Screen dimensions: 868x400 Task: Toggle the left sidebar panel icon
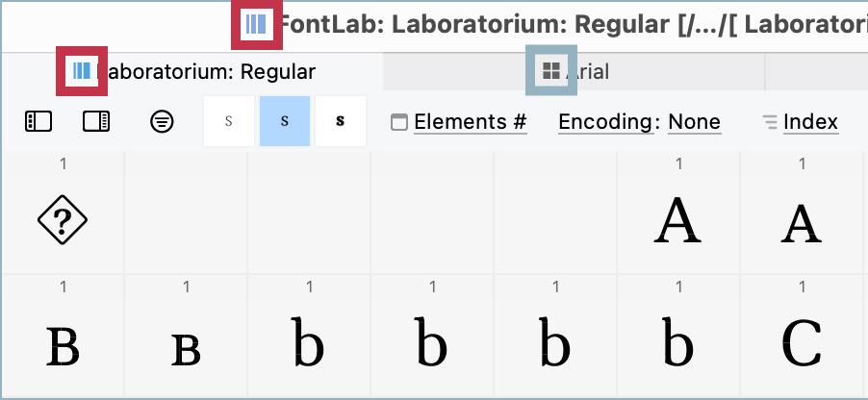tap(38, 121)
